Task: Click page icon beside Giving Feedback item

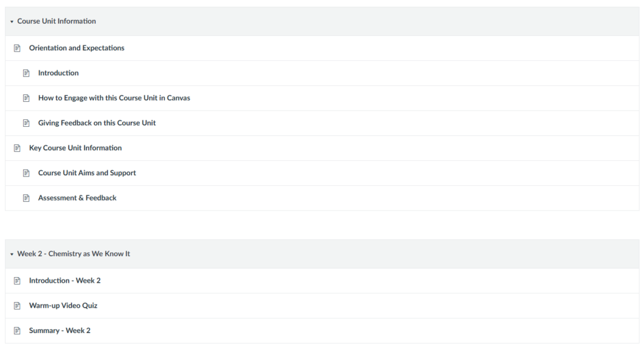Action: pyautogui.click(x=26, y=123)
